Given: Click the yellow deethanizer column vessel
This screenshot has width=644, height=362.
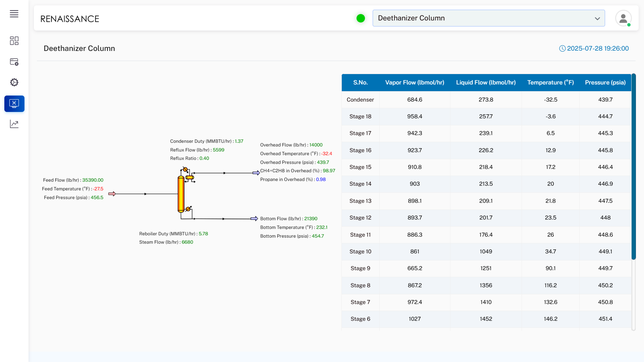Looking at the screenshot, I should (x=181, y=194).
